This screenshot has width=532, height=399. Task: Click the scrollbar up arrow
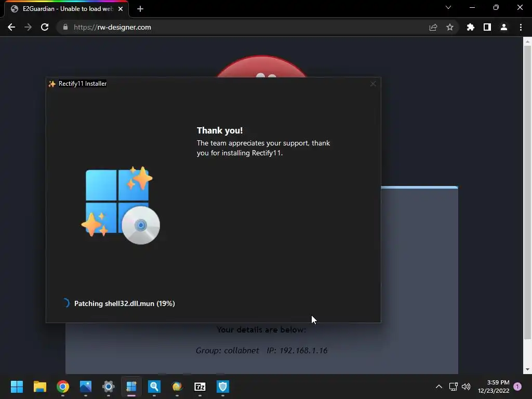coord(527,42)
